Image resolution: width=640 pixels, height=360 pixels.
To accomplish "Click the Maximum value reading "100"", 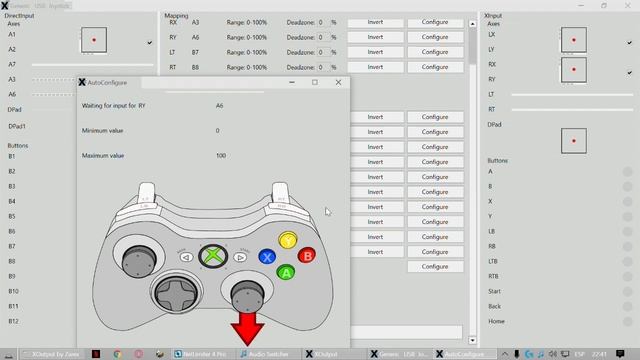I will 221,156.
